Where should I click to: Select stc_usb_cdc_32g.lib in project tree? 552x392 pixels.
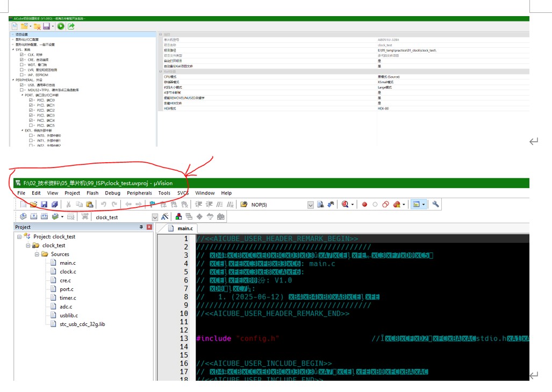[82, 324]
